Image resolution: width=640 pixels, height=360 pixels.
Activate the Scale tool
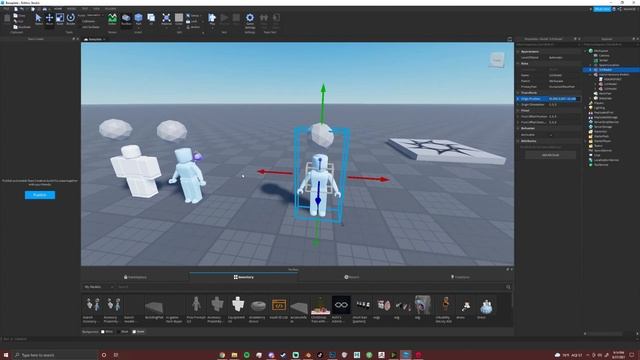coord(60,19)
